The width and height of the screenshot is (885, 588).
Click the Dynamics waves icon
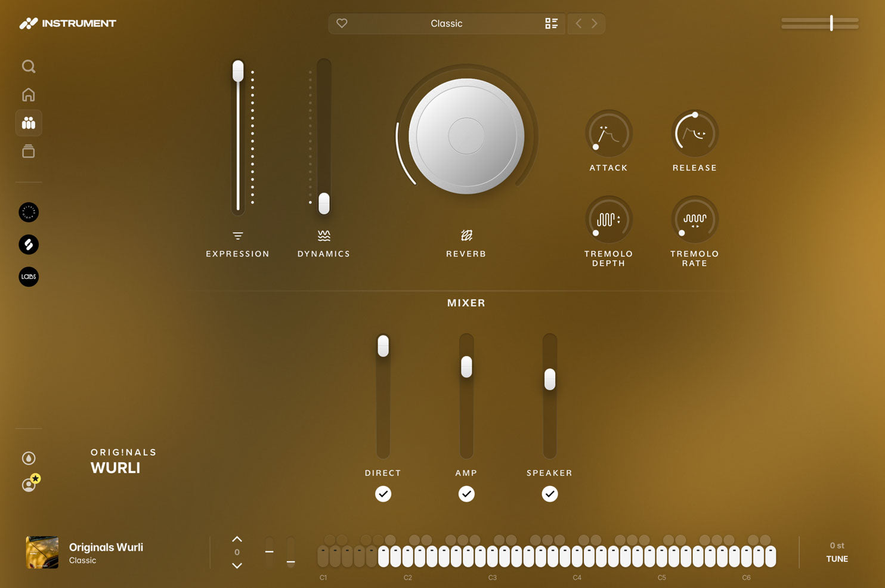[x=324, y=236]
